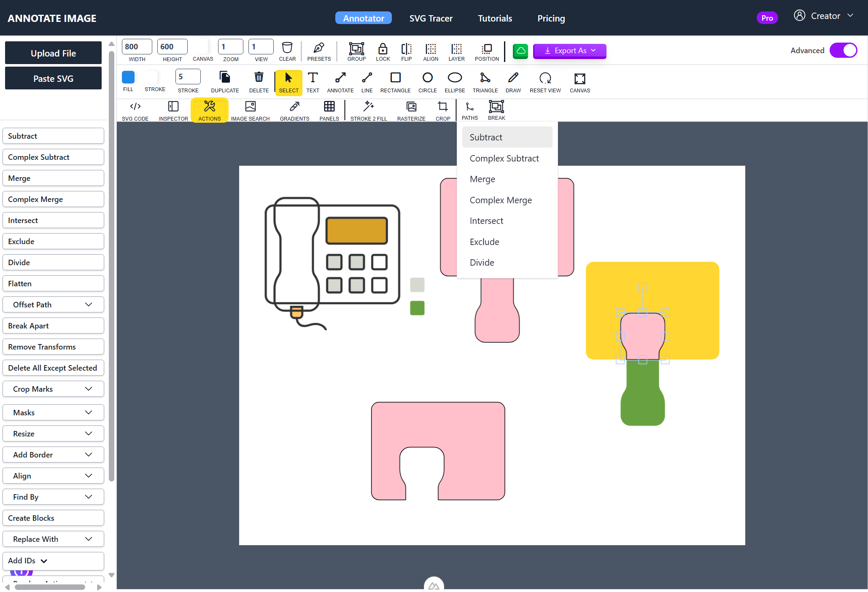This screenshot has height=592, width=868.
Task: Open the Image Search icon
Action: click(x=251, y=106)
